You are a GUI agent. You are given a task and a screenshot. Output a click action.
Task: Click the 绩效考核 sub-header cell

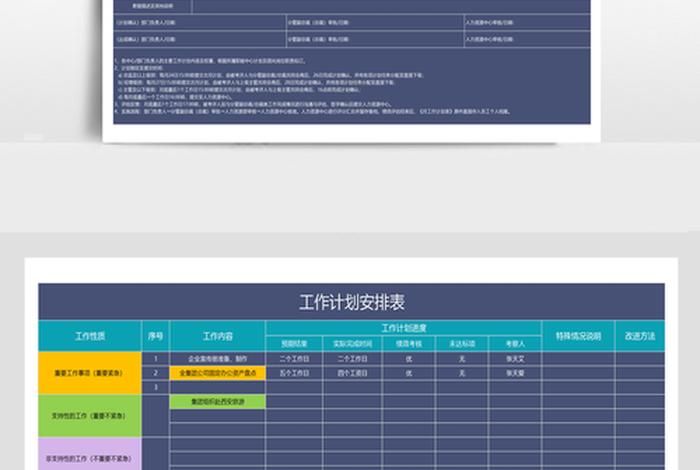408,344
